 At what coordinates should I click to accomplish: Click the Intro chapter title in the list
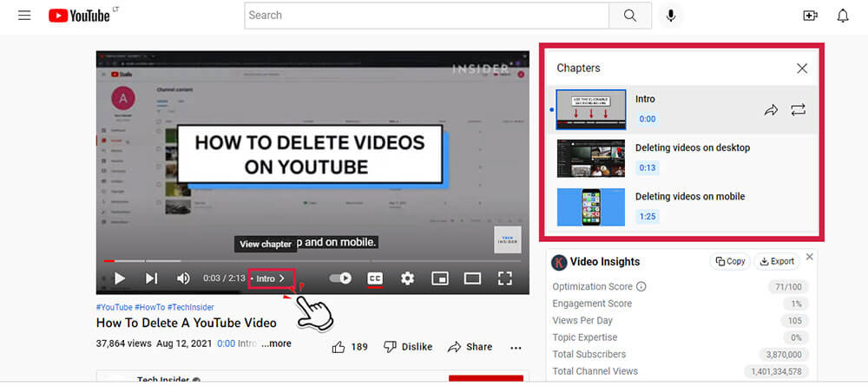[646, 99]
